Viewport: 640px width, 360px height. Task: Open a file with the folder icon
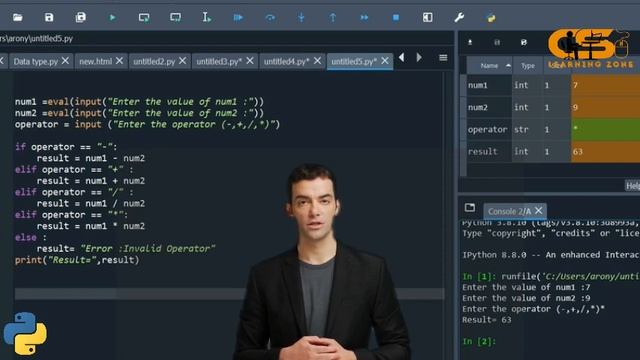click(18, 18)
